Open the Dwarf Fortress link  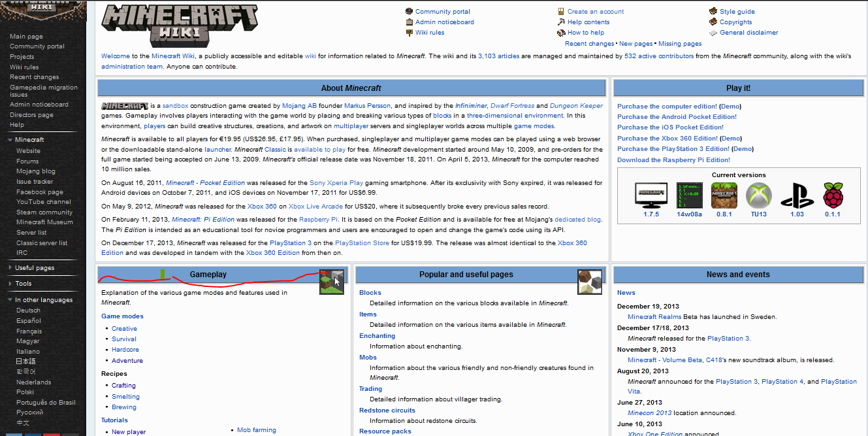[x=511, y=106]
